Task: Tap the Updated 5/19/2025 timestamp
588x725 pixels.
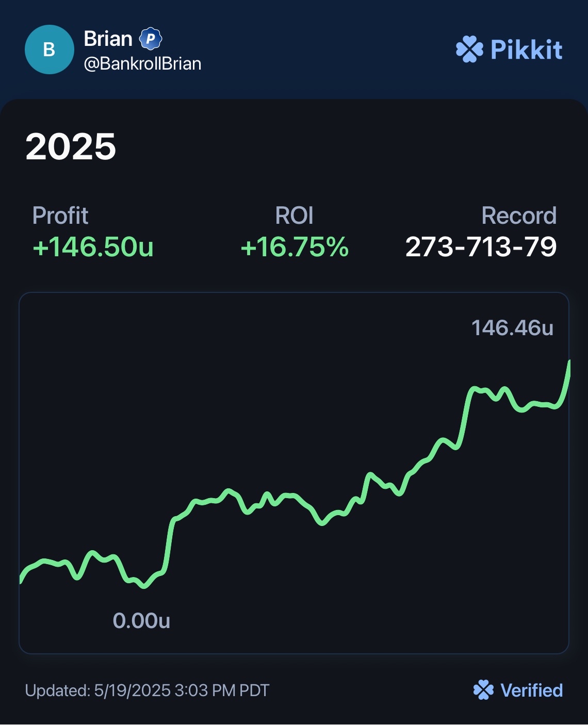Action: coord(148,690)
